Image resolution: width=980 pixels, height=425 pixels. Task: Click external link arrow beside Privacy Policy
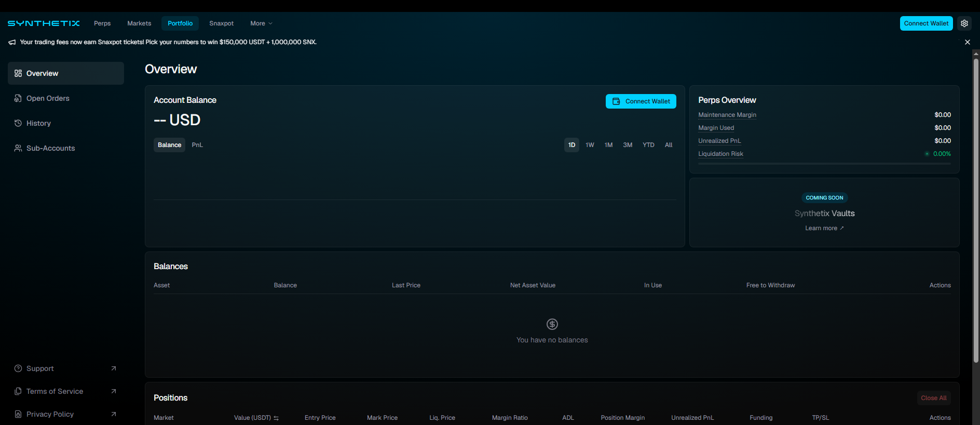click(x=114, y=414)
